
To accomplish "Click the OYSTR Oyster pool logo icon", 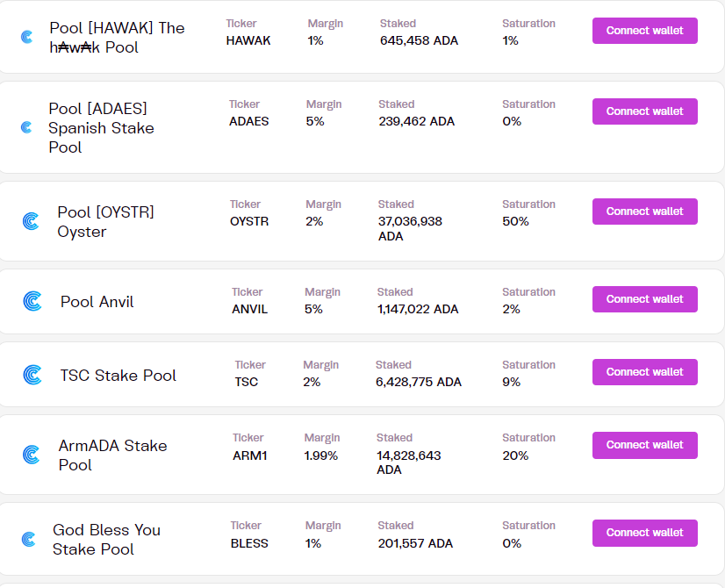I will coord(31,221).
